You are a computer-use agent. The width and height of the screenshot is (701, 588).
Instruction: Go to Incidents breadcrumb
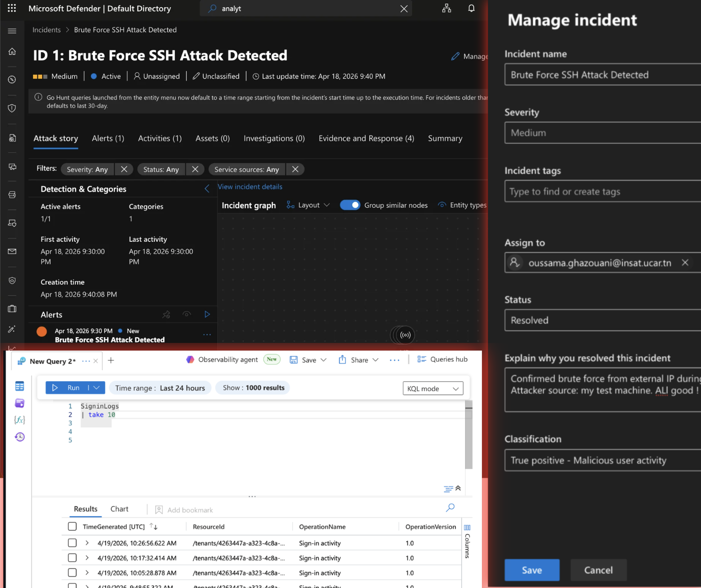click(47, 30)
